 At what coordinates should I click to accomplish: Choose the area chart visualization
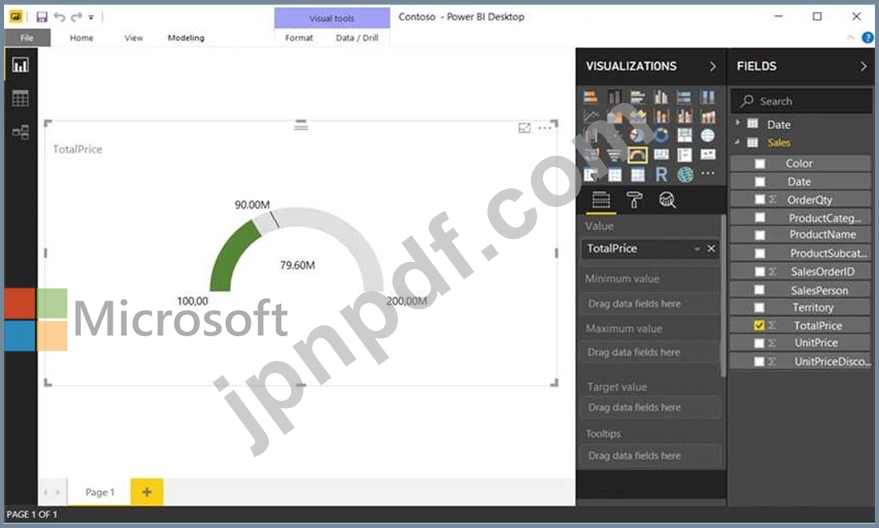click(x=614, y=116)
